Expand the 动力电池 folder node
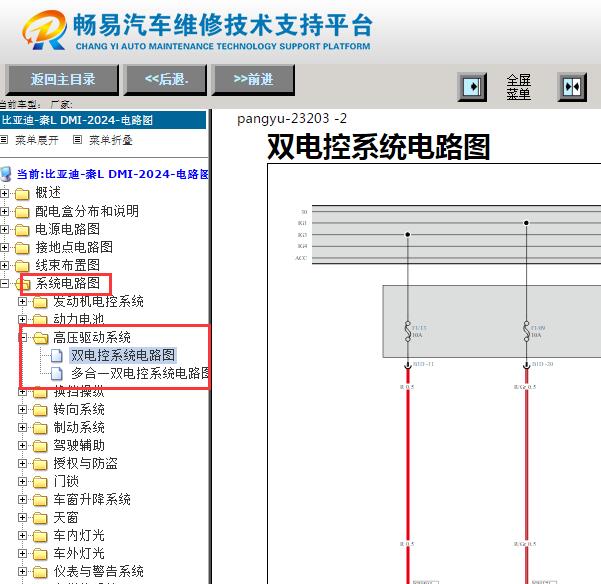This screenshot has width=601, height=584. point(22,319)
